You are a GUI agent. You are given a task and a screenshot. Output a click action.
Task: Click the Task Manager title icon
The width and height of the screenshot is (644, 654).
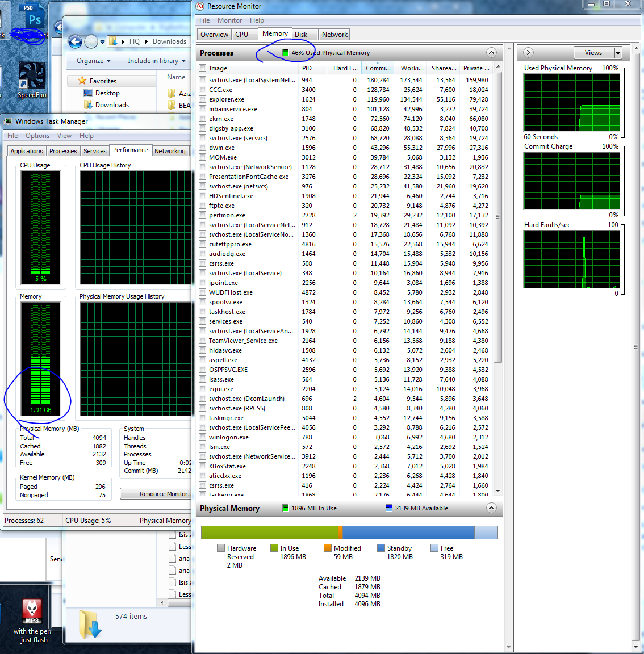pyautogui.click(x=8, y=121)
